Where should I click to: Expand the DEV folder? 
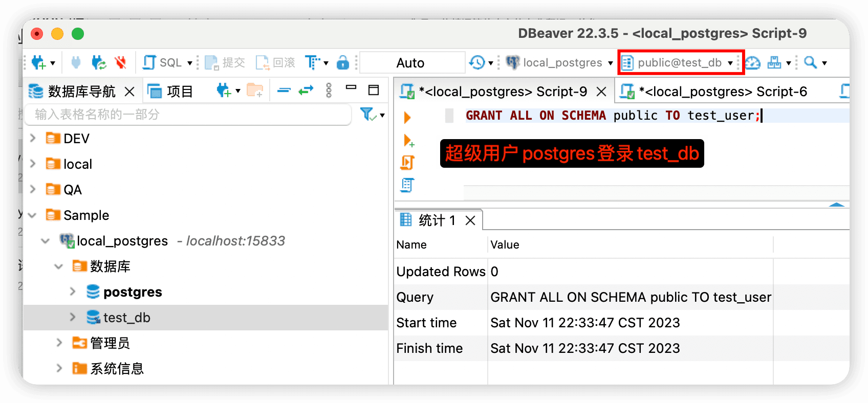point(33,138)
